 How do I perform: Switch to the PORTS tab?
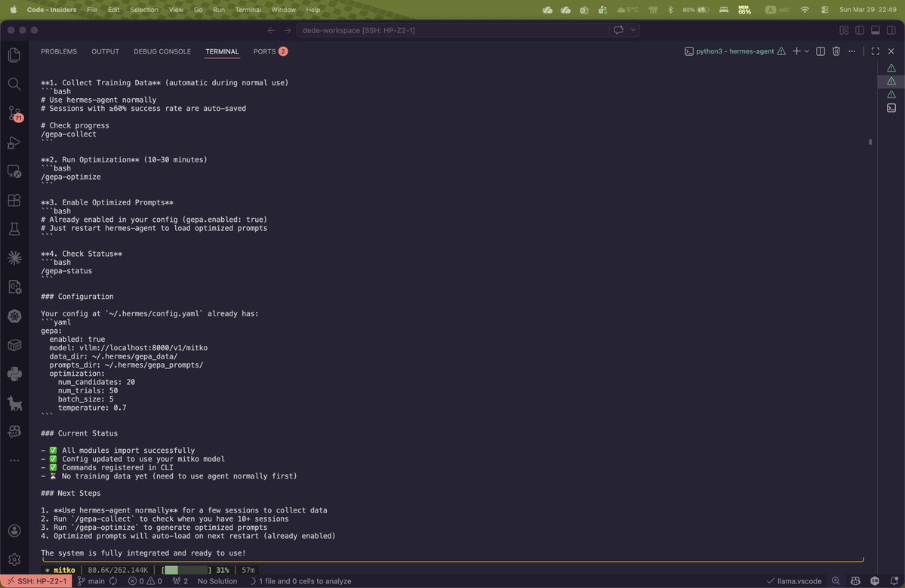point(270,51)
